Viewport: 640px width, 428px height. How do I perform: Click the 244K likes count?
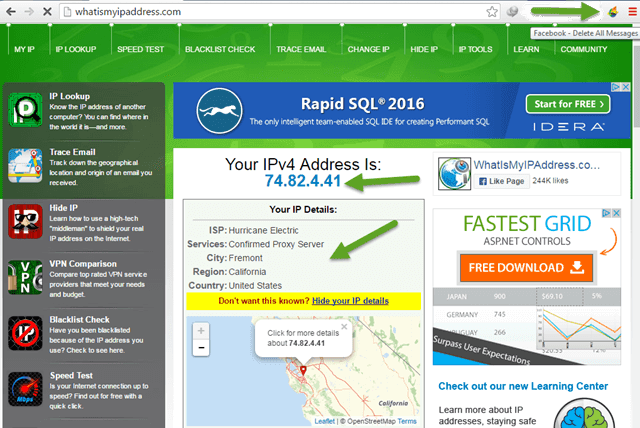pos(550,181)
